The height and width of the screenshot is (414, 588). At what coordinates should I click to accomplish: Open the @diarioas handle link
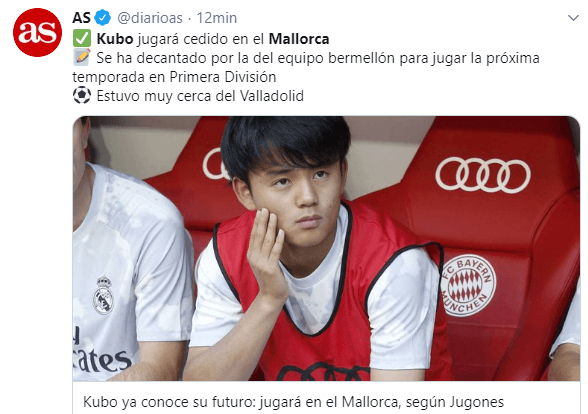pos(150,18)
